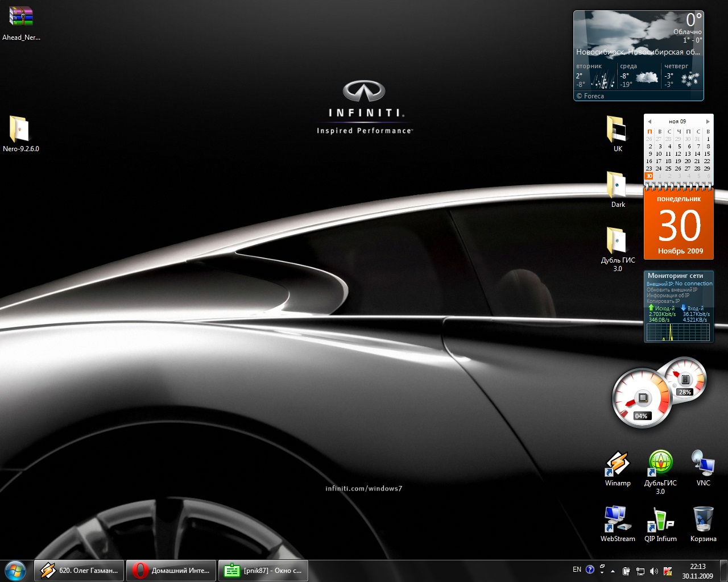Open the Дубль ГИС 3.0 folder
The image size is (728, 582).
click(x=617, y=249)
